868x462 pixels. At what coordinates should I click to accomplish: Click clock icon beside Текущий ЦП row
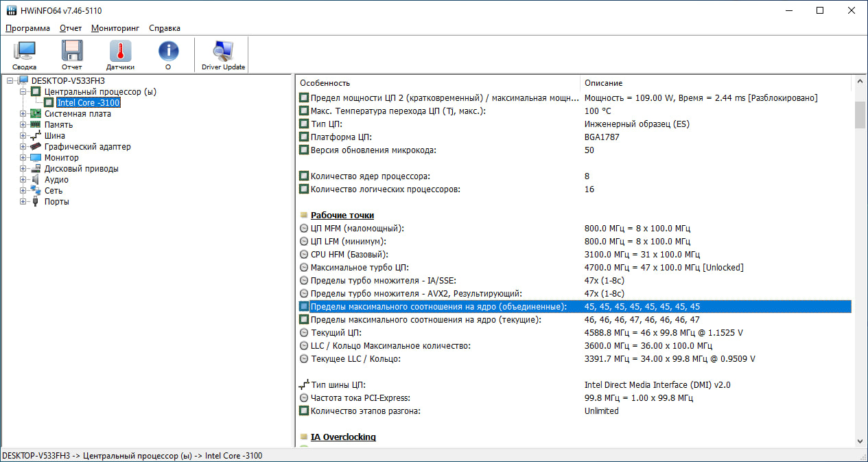pos(304,333)
